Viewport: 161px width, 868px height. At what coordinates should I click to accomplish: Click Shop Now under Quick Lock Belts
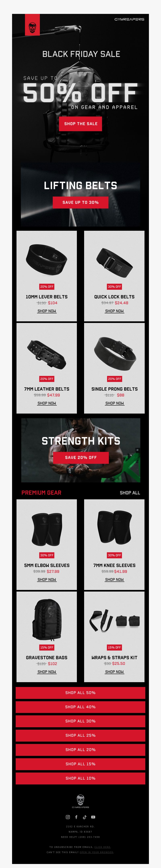coord(115,311)
